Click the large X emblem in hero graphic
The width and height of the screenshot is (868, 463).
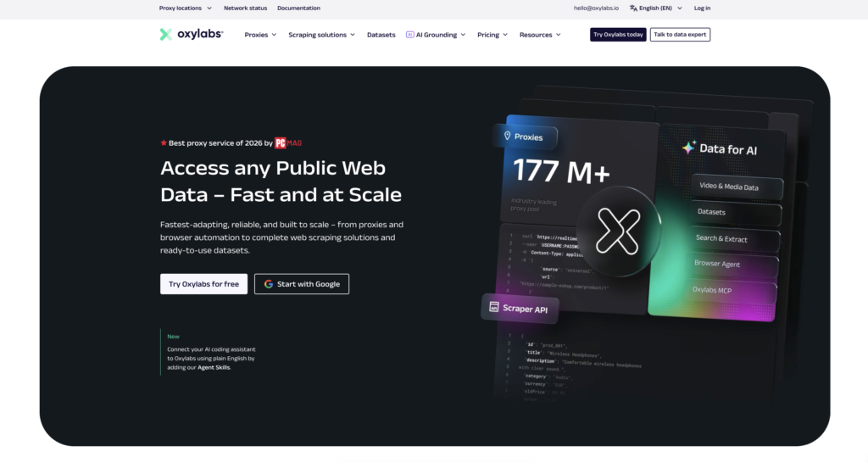point(618,231)
